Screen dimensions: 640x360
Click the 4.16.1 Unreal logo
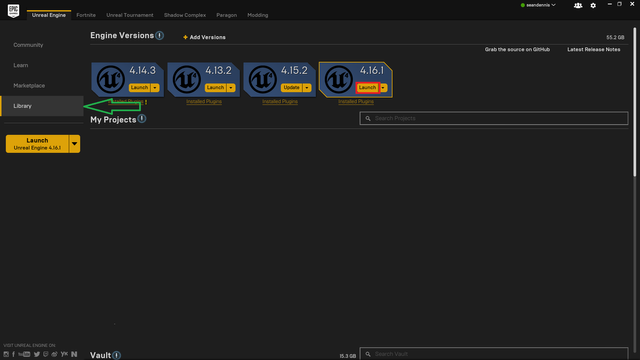click(x=338, y=79)
